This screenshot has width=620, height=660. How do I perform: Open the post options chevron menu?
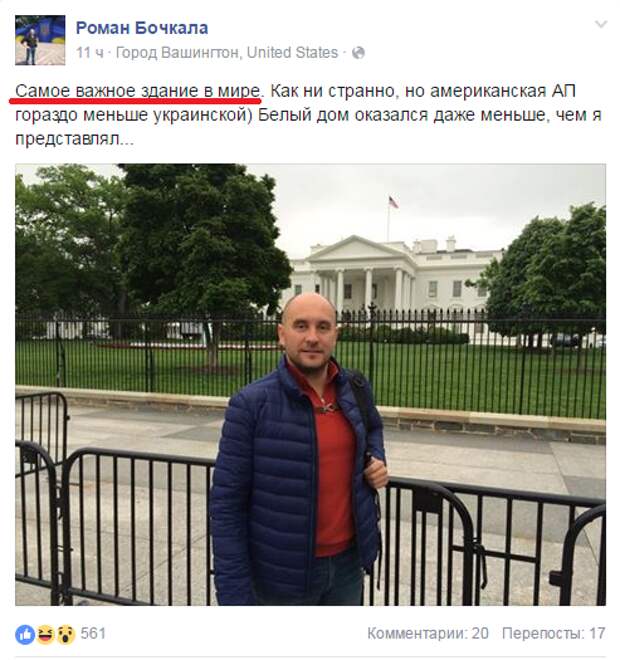601,24
